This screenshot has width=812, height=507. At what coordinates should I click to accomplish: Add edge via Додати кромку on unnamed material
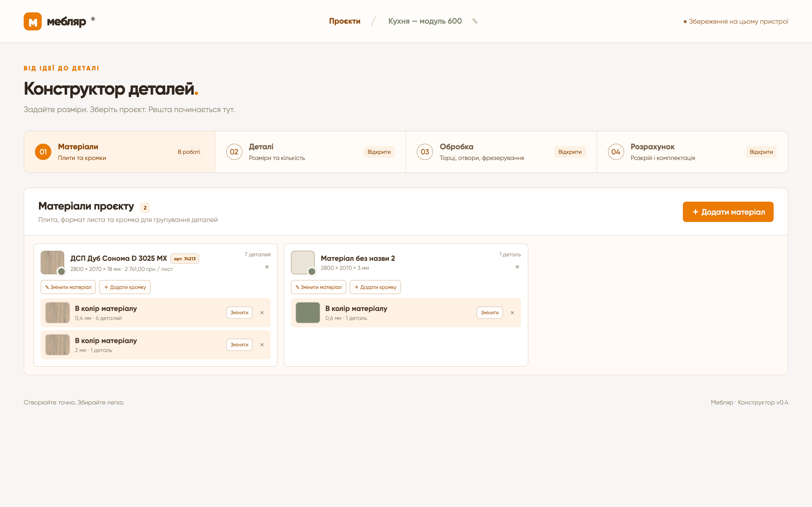tap(375, 287)
